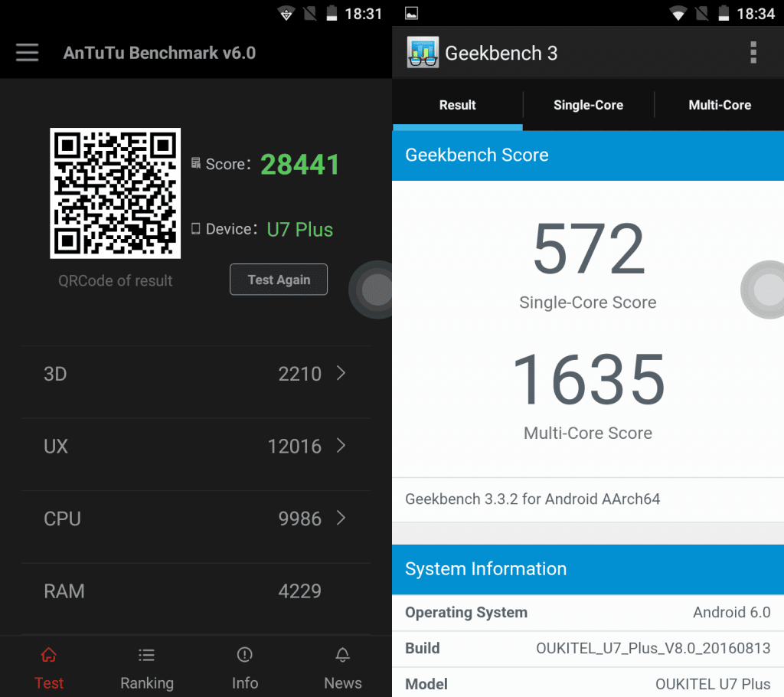
Task: Tap Wi-Fi icon in Geekbench status bar
Action: coord(678,14)
